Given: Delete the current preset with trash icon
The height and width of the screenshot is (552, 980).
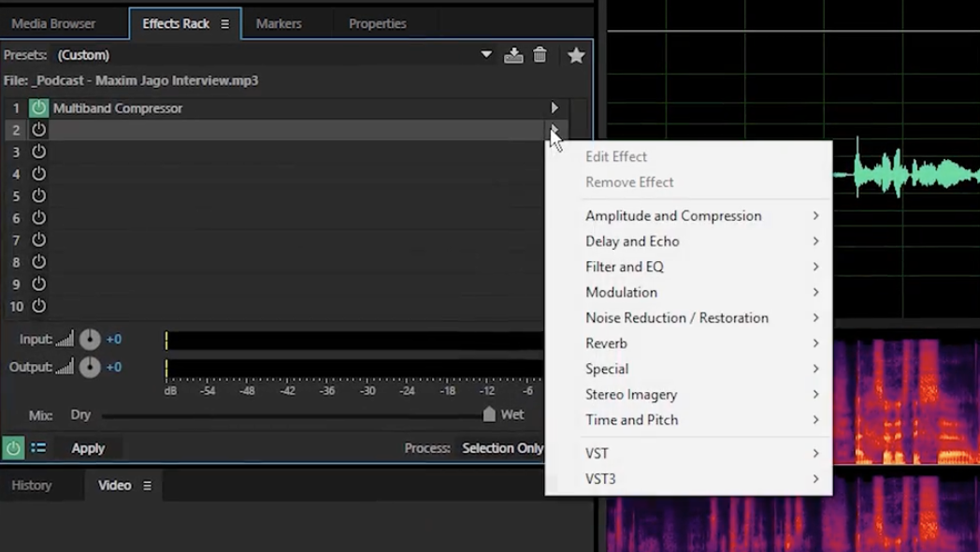Looking at the screenshot, I should point(540,55).
